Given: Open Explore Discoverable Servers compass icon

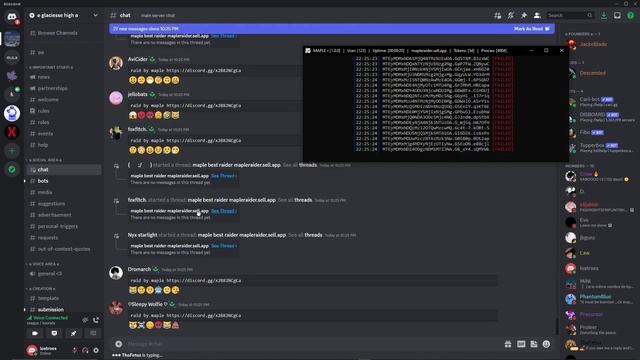Looking at the screenshot, I should coord(12,169).
